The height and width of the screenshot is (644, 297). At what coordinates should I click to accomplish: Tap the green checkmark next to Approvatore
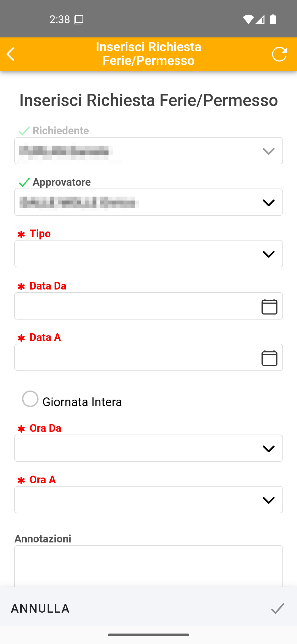24,182
